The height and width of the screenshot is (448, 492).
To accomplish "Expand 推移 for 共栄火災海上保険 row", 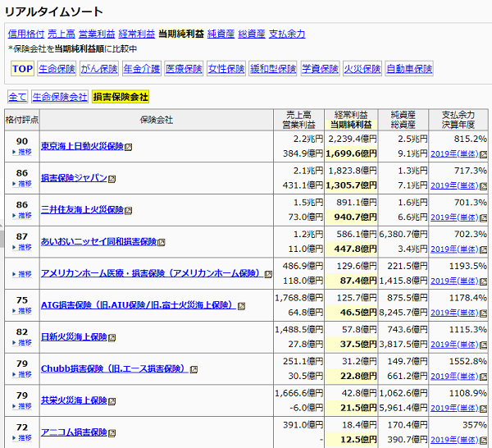I will pyautogui.click(x=22, y=406).
